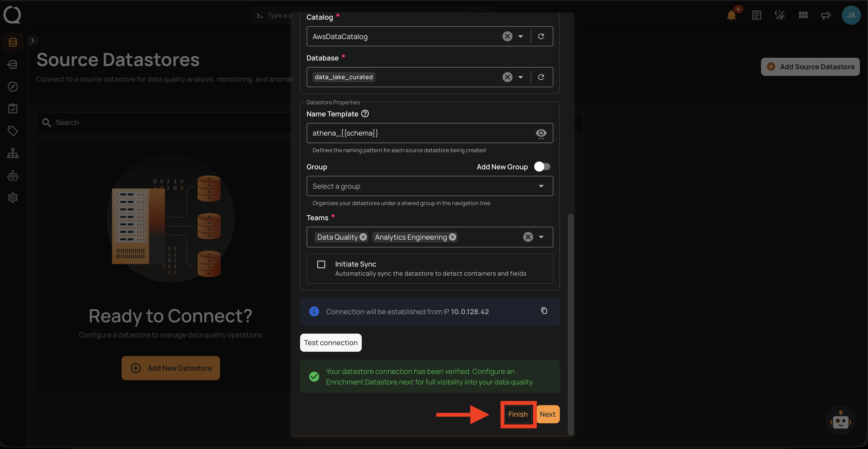The width and height of the screenshot is (868, 449).
Task: Remove the Analytics Engineering team chip
Action: [452, 237]
